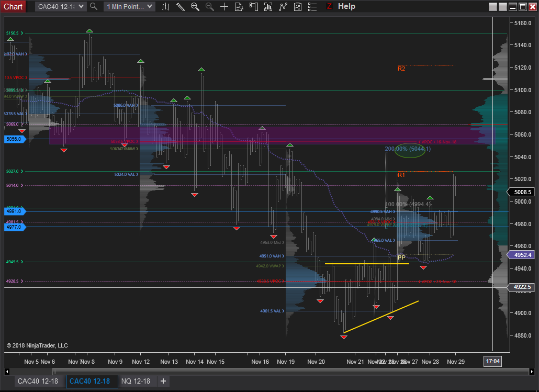Open the data series bars icon

tap(268, 6)
